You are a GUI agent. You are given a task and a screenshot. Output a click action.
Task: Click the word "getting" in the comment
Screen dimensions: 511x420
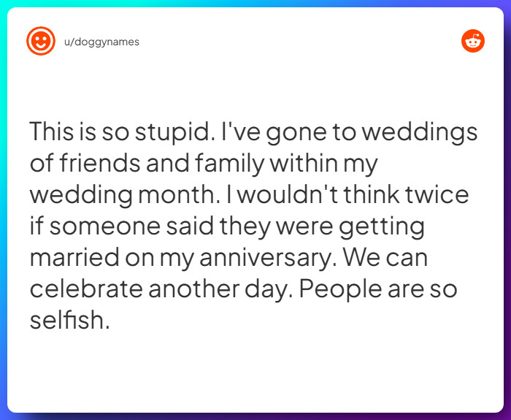382,227
